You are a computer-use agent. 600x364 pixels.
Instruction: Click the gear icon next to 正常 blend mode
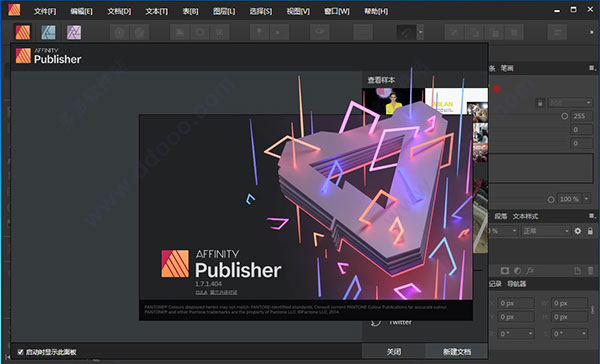click(578, 231)
